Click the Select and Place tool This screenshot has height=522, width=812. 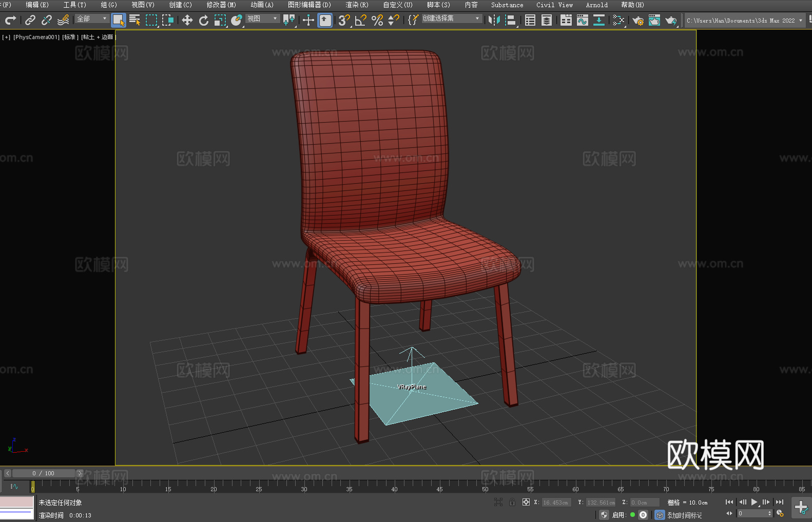coord(237,20)
